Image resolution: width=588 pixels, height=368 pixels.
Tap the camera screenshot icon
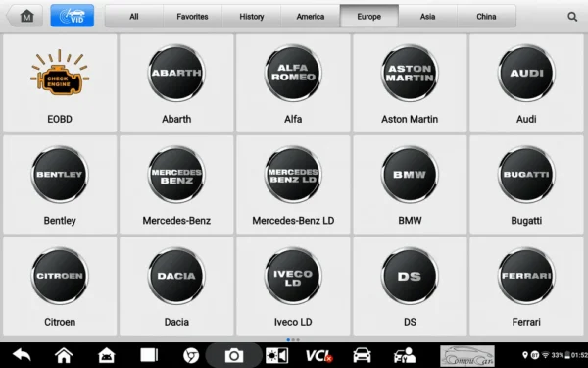coord(234,355)
